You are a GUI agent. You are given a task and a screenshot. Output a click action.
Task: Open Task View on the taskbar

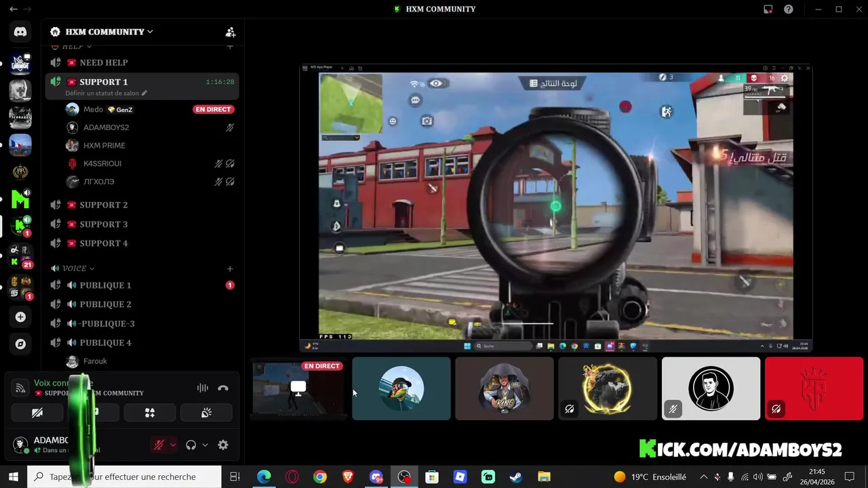pos(235,476)
